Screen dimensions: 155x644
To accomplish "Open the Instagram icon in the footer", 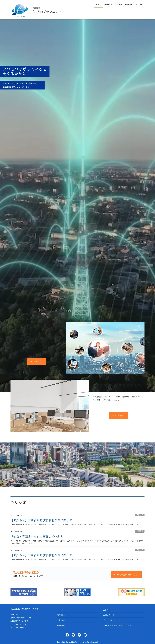I will pos(79,635).
